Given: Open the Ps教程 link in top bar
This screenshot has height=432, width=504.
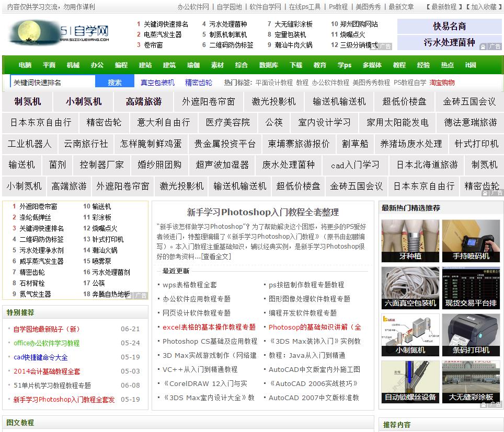Looking at the screenshot, I should coord(338,7).
